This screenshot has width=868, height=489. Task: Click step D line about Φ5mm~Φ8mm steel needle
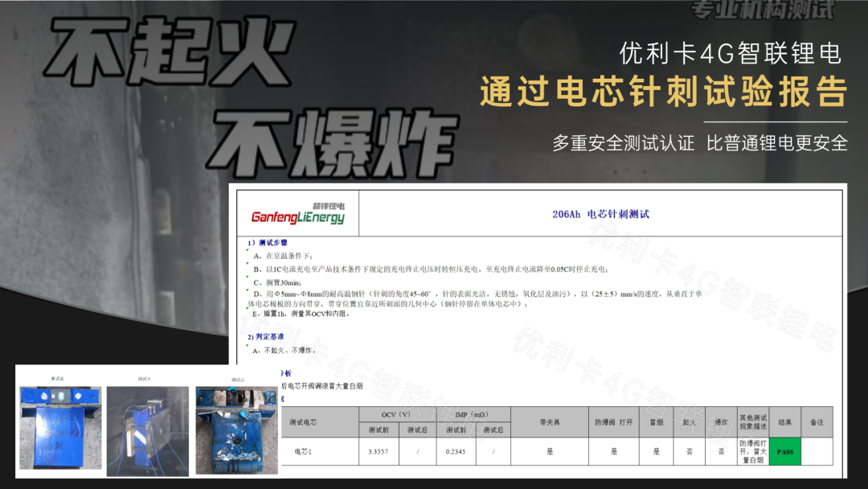[x=475, y=299]
